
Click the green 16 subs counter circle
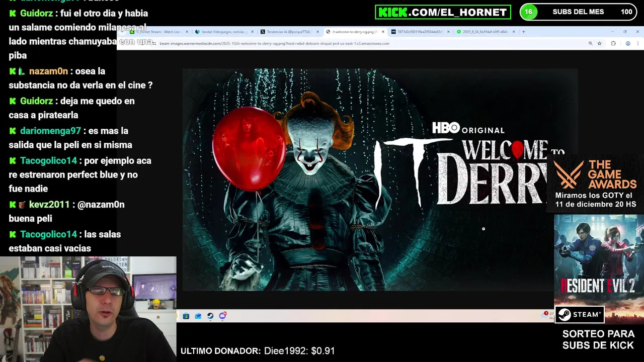528,12
